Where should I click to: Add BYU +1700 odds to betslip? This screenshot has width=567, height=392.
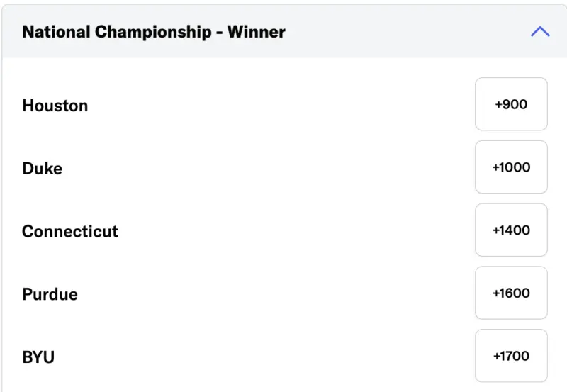(511, 356)
